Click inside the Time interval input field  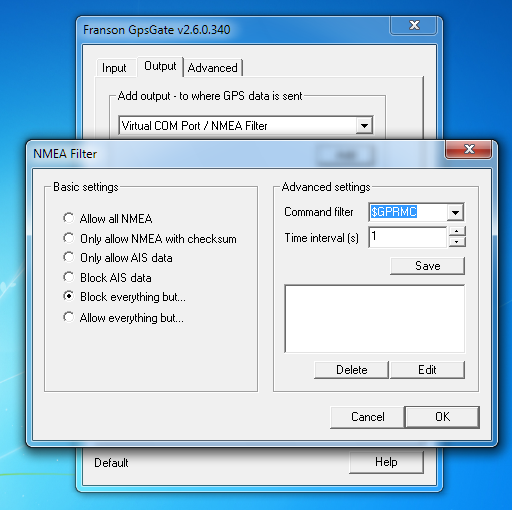coord(407,237)
